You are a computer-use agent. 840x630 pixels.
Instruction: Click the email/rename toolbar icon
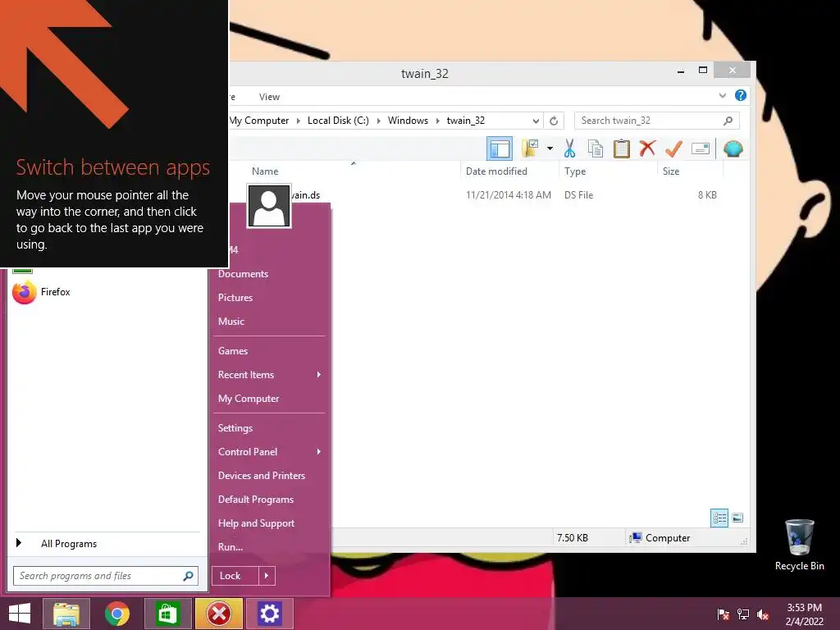[x=701, y=148]
